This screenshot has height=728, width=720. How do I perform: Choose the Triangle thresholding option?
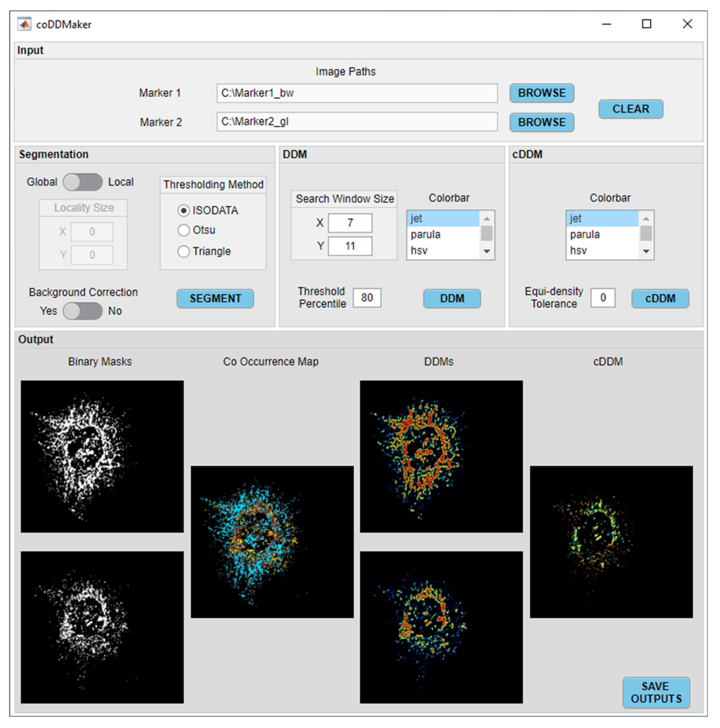click(184, 251)
